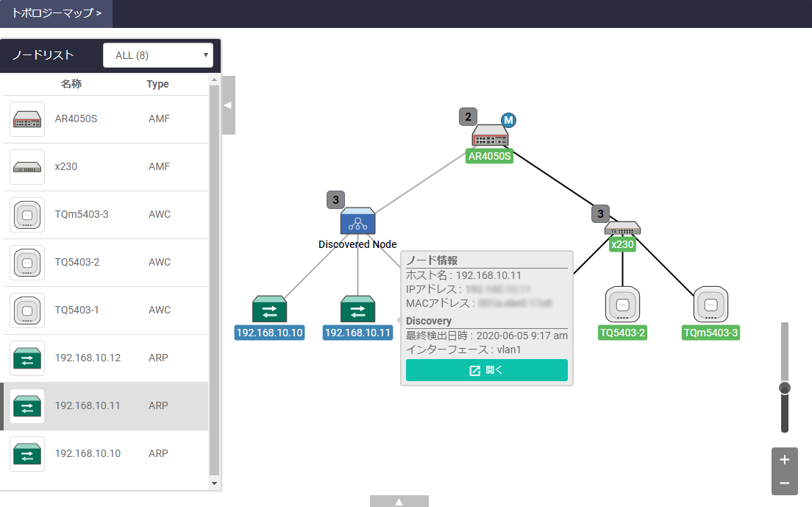This screenshot has height=507, width=812.
Task: Open the ALL (8) node filter dropdown
Action: [x=158, y=55]
